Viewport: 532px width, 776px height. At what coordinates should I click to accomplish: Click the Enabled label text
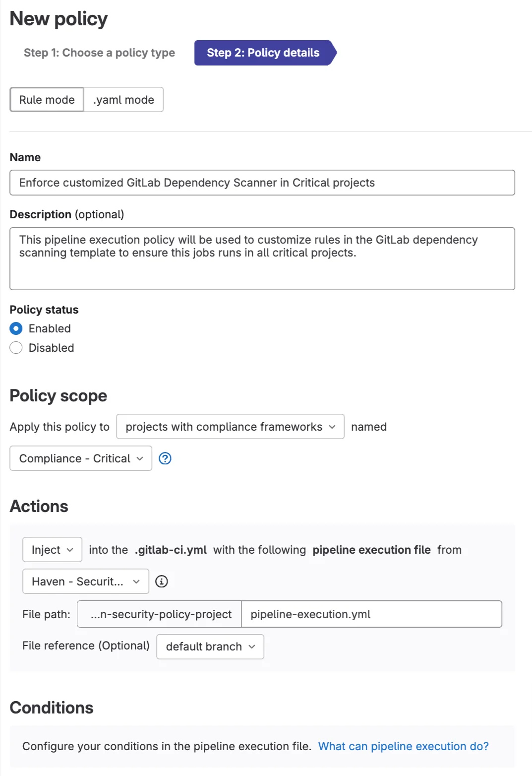point(50,328)
